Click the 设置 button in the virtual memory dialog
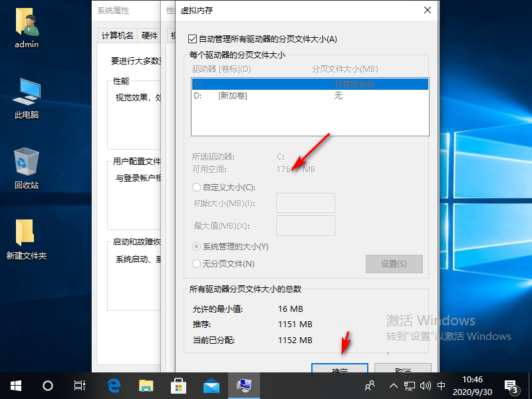 (x=394, y=263)
